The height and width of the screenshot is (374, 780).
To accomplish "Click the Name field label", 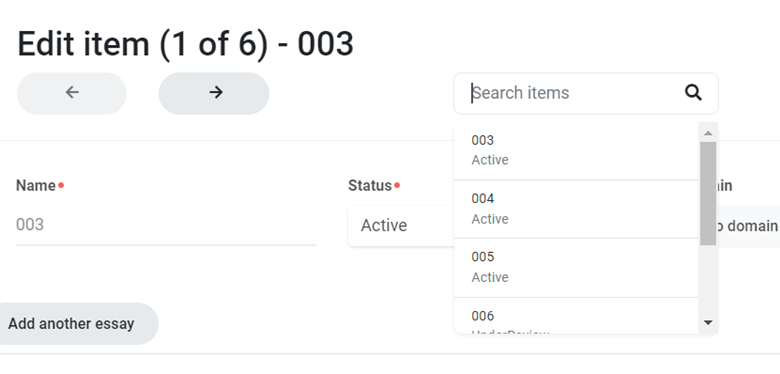I will pos(36,186).
